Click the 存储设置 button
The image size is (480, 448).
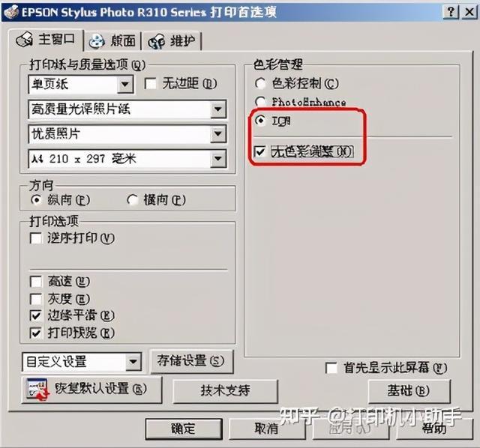[x=191, y=361]
